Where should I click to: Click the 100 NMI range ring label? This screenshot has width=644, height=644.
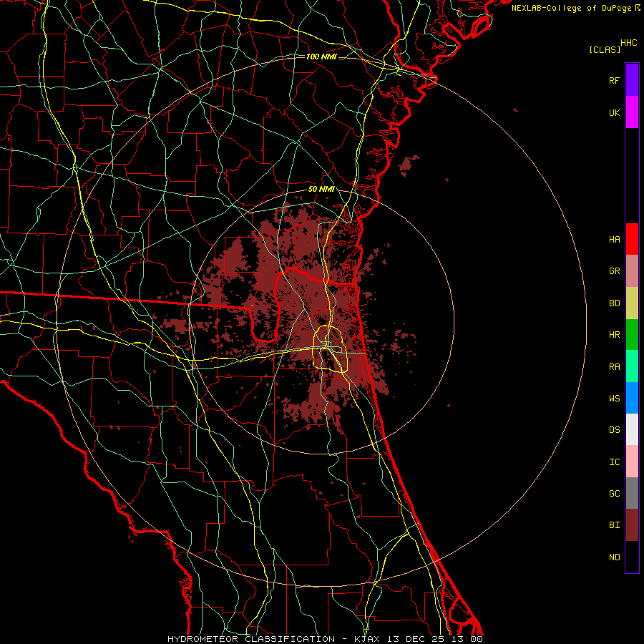(x=321, y=57)
